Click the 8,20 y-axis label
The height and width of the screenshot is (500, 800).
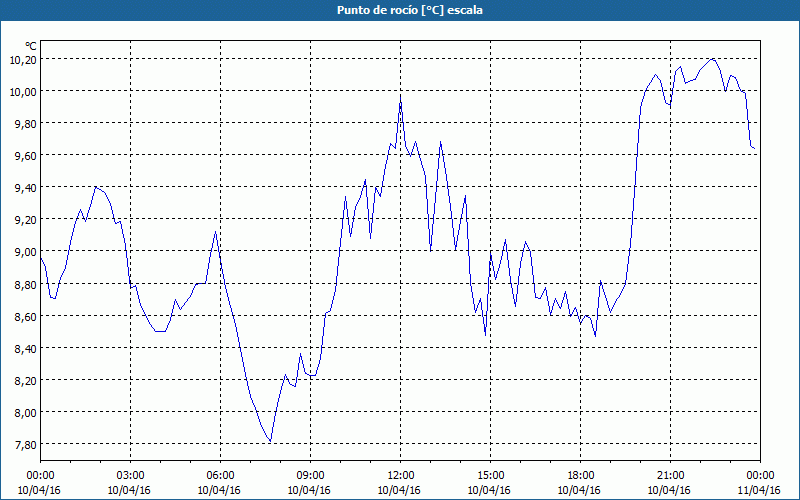26,381
